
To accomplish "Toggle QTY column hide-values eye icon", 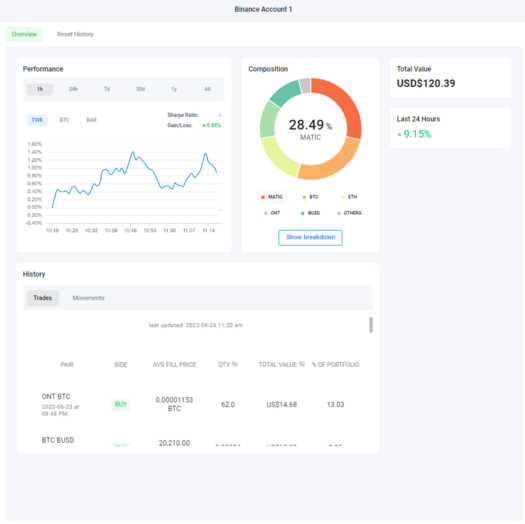I will (x=235, y=364).
